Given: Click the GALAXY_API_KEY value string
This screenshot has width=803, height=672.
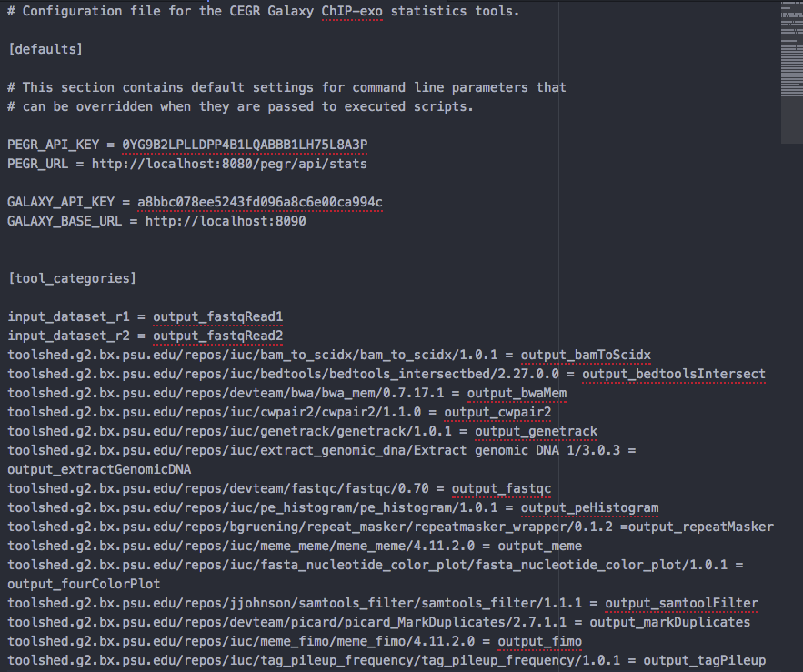Looking at the screenshot, I should tap(260, 202).
